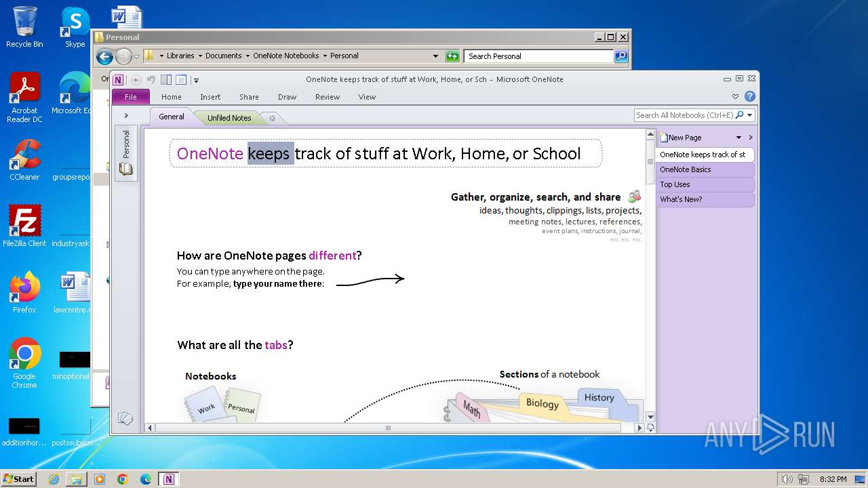This screenshot has width=868, height=488.
Task: Click the Unfiled Notes icon at sidebar bottom
Action: (125, 418)
